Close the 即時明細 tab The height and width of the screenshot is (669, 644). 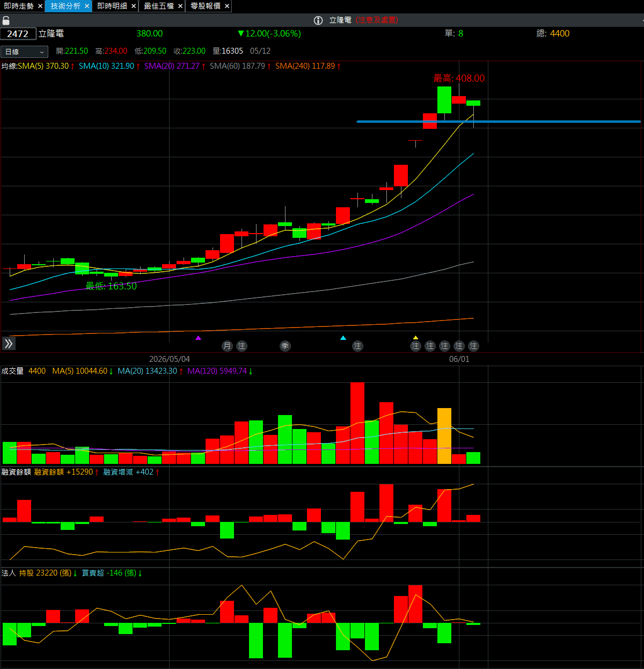134,6
